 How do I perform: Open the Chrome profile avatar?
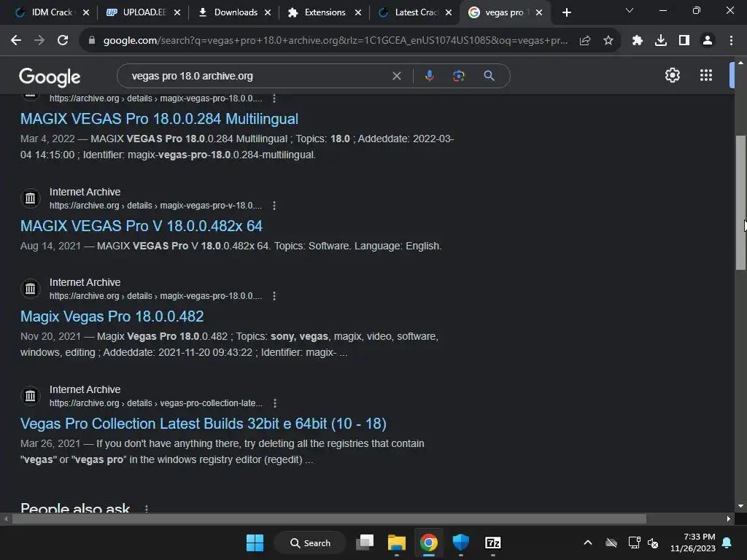pos(708,41)
